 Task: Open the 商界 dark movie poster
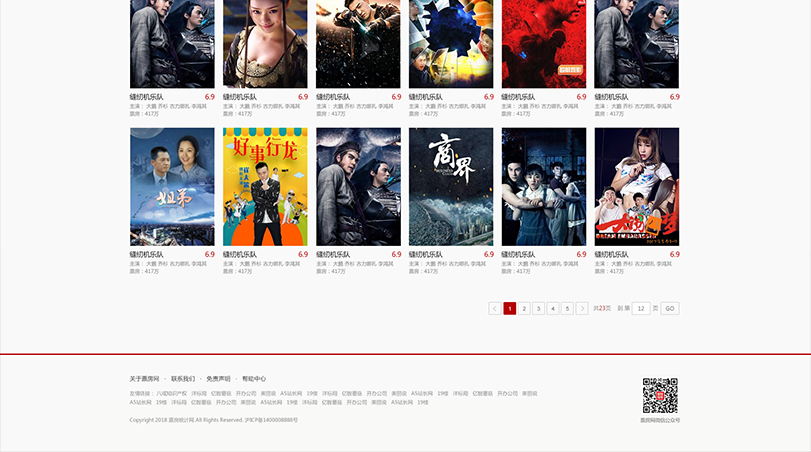(x=451, y=187)
